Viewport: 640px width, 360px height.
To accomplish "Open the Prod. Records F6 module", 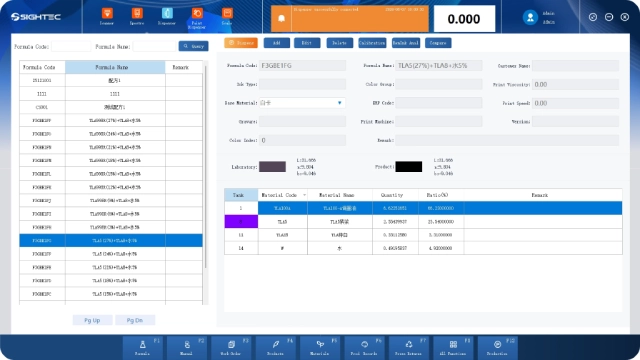I will pos(364,347).
